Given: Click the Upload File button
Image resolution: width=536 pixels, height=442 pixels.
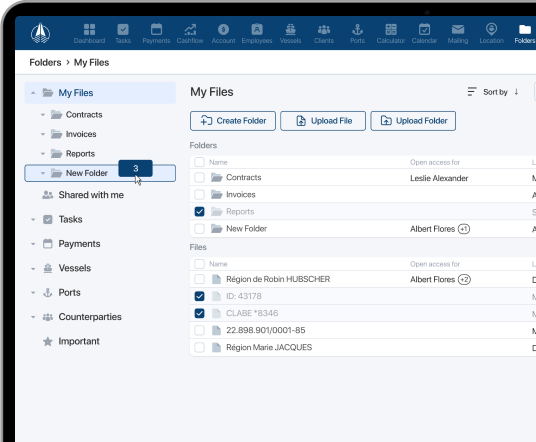Looking at the screenshot, I should click(x=323, y=121).
